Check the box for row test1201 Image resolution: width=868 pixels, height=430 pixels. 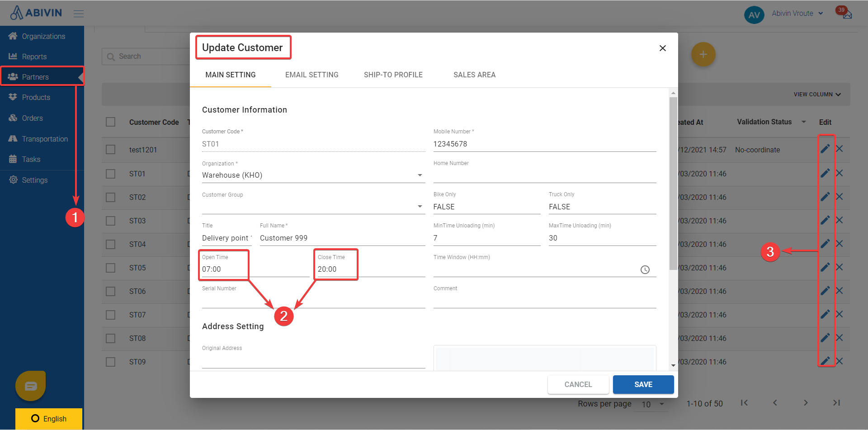coord(111,150)
